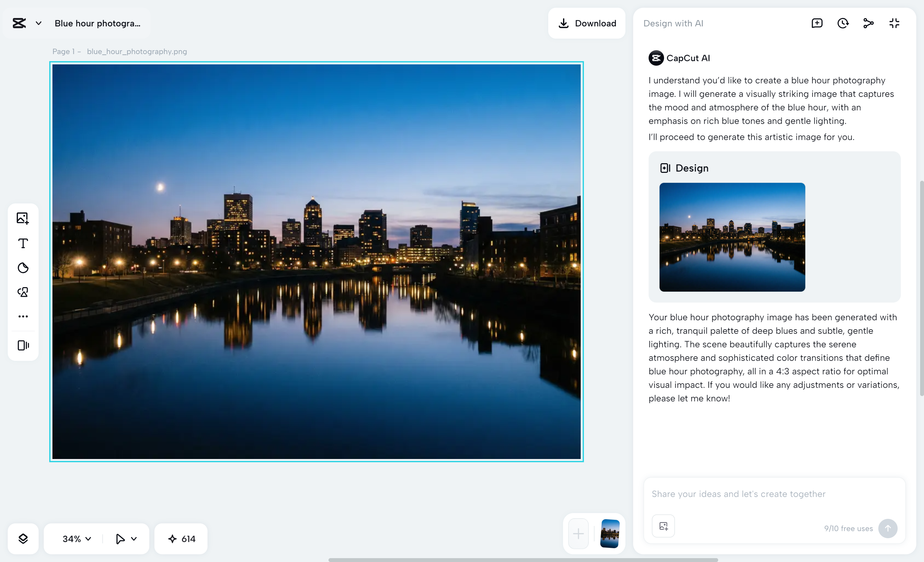
Task: Send the message with the up-arrow button
Action: point(888,528)
